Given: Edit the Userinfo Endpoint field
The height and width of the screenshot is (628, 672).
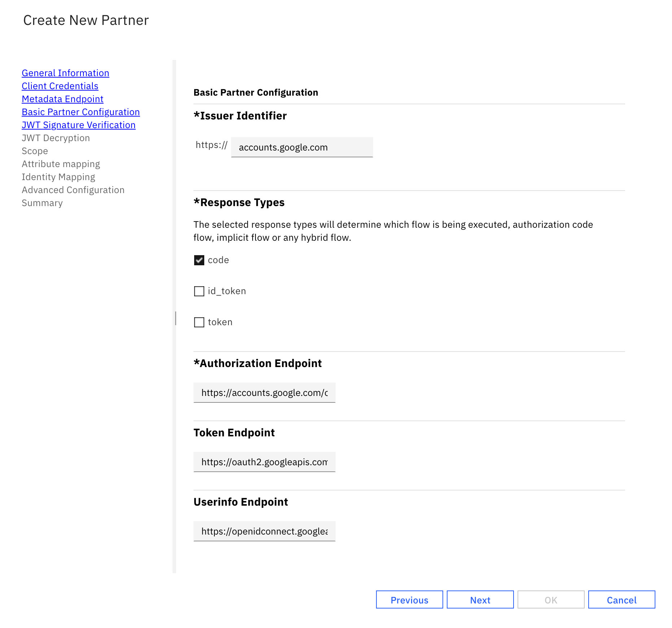Looking at the screenshot, I should (264, 531).
